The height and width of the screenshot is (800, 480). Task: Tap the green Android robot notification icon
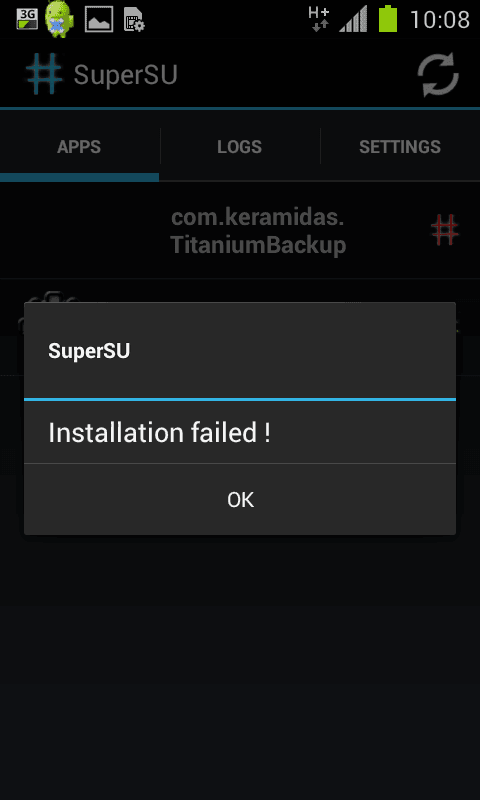pyautogui.click(x=59, y=19)
